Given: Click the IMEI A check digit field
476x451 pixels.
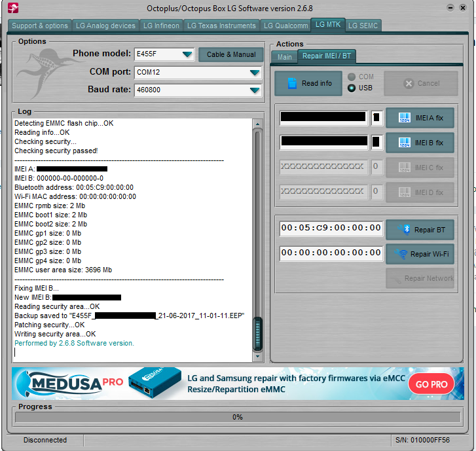Looking at the screenshot, I should [x=376, y=118].
